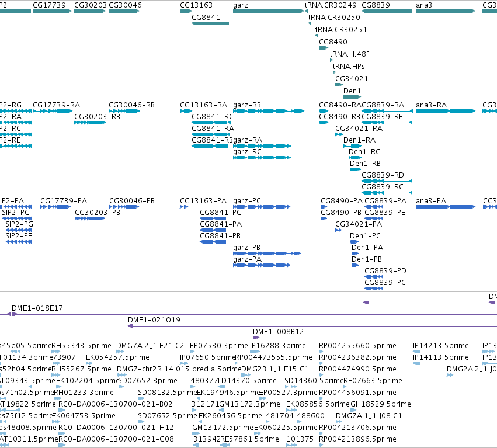
Task: Select the SIP2-PE protein label
Action: click(19, 236)
